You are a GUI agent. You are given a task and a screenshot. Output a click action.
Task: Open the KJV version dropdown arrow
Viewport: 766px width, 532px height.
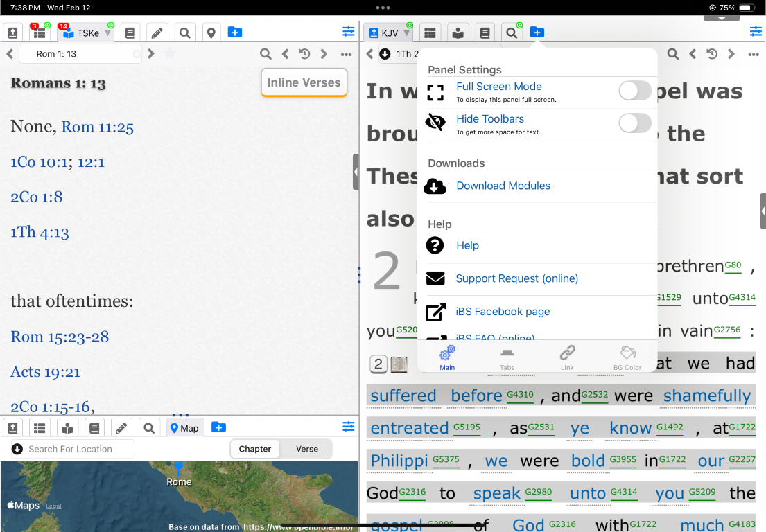tap(407, 33)
